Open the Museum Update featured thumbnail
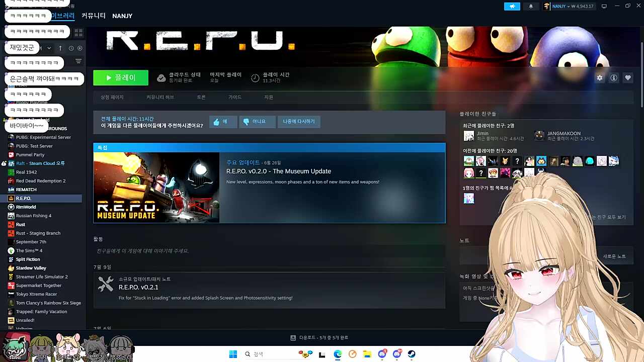Image resolution: width=644 pixels, height=362 pixels. click(x=156, y=187)
